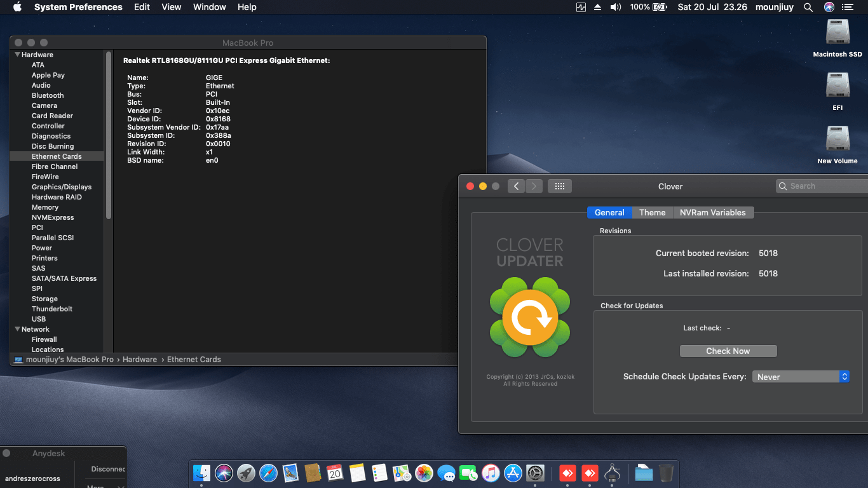Select Bluetooth in the hardware sidebar
Image resolution: width=868 pixels, height=488 pixels.
coord(48,95)
